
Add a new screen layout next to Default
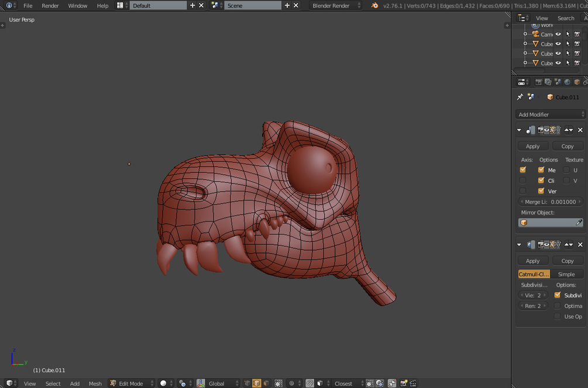pyautogui.click(x=192, y=5)
